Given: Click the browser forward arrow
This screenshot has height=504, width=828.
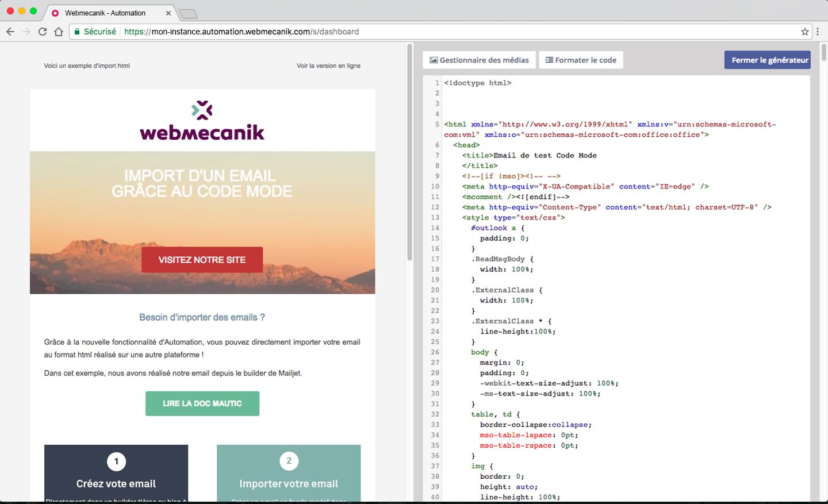Looking at the screenshot, I should 26,32.
